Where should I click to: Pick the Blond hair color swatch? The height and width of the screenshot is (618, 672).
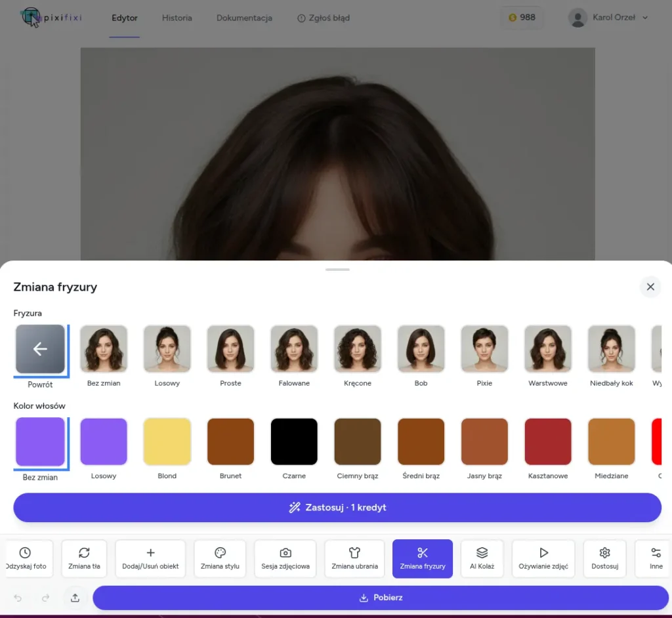167,442
